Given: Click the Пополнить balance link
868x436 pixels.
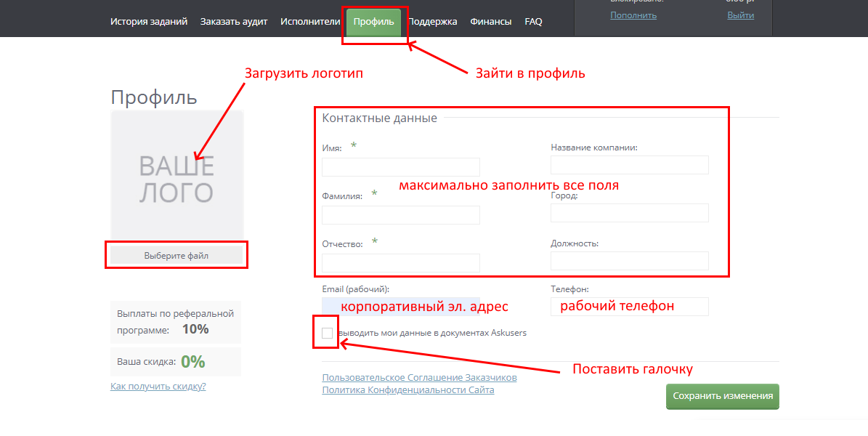Looking at the screenshot, I should tap(633, 15).
